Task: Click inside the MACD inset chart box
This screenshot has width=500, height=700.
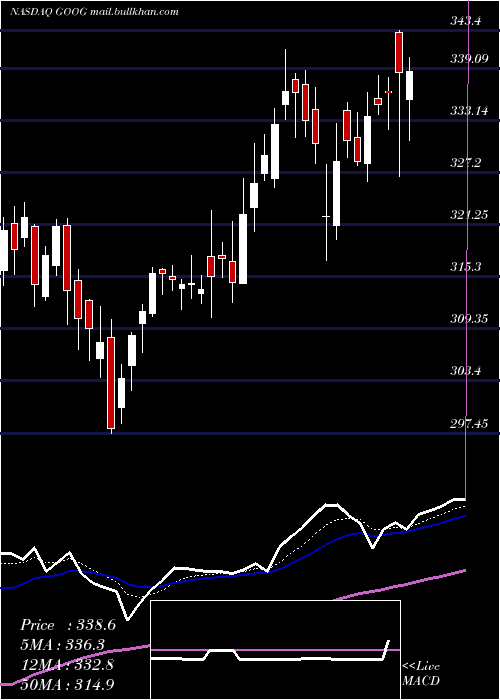Action: [275, 650]
